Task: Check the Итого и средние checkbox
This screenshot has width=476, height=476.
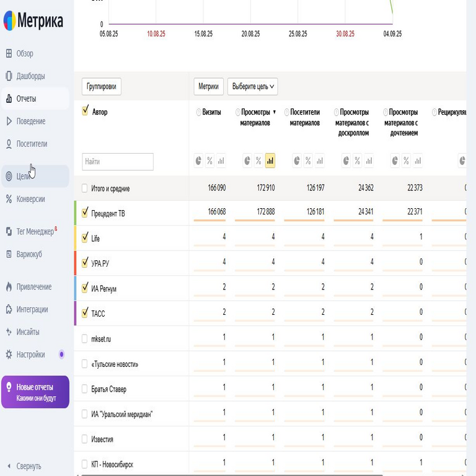Action: (x=85, y=188)
